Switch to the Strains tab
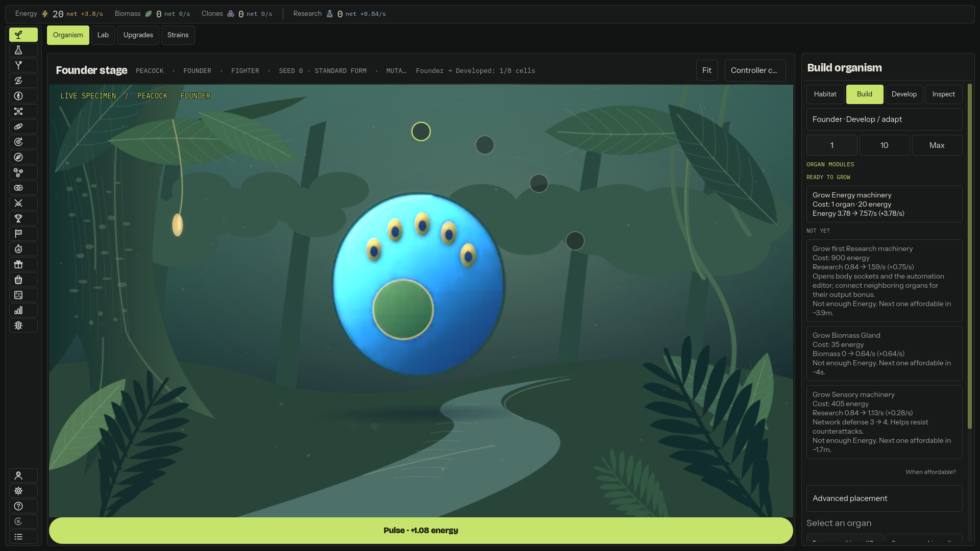Image resolution: width=980 pixels, height=551 pixels. (x=178, y=35)
